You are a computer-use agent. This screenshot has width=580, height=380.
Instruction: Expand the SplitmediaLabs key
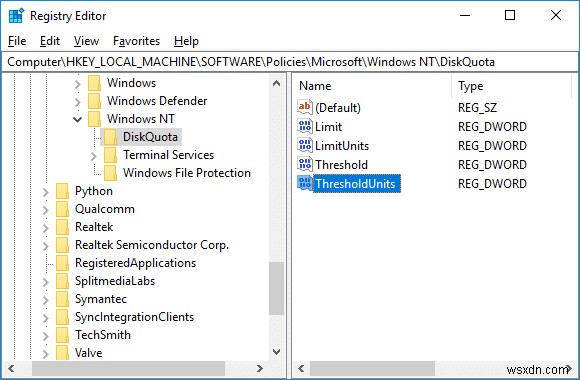[45, 282]
